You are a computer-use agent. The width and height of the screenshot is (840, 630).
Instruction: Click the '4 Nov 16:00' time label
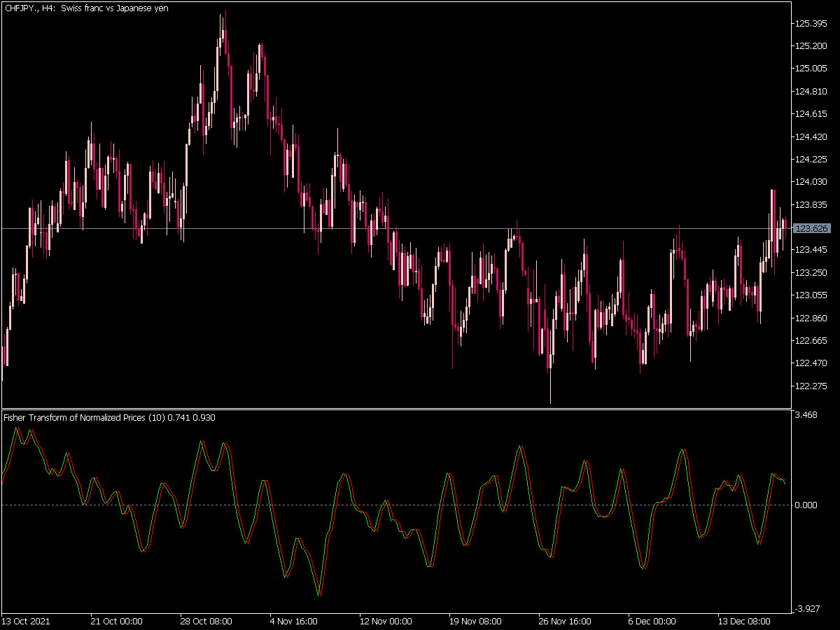(x=293, y=622)
